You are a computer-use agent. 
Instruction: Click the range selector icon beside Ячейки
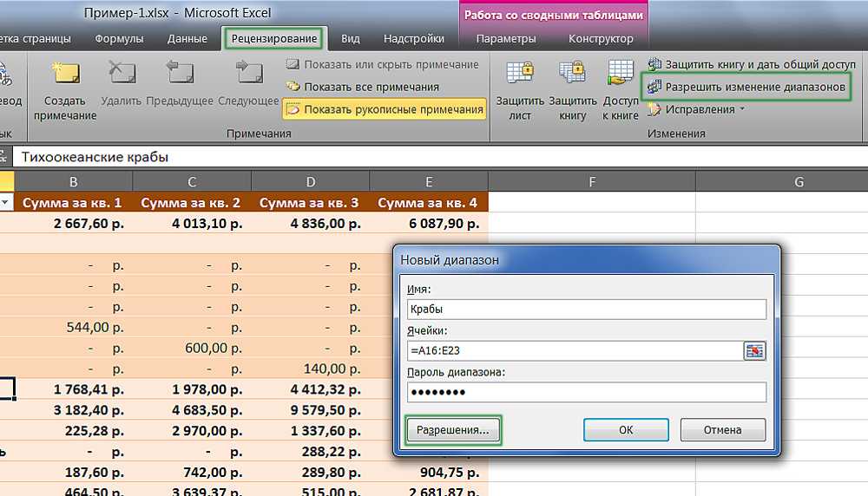tap(755, 350)
